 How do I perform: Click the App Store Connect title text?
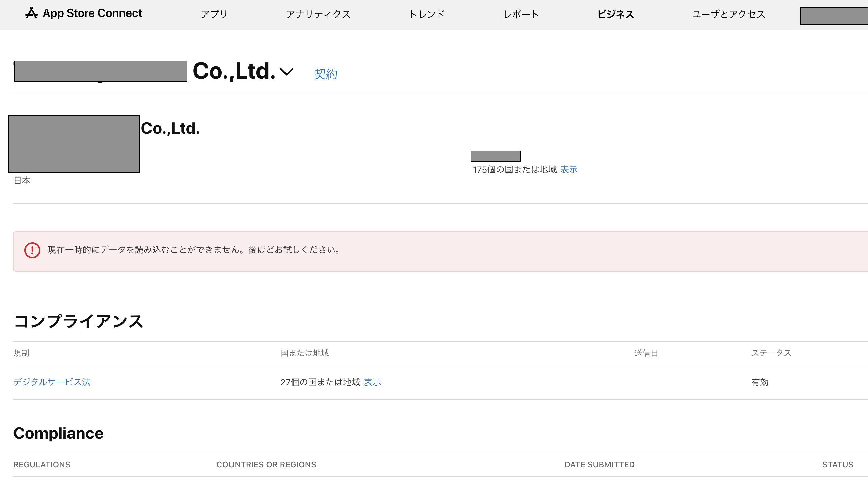pyautogui.click(x=92, y=13)
